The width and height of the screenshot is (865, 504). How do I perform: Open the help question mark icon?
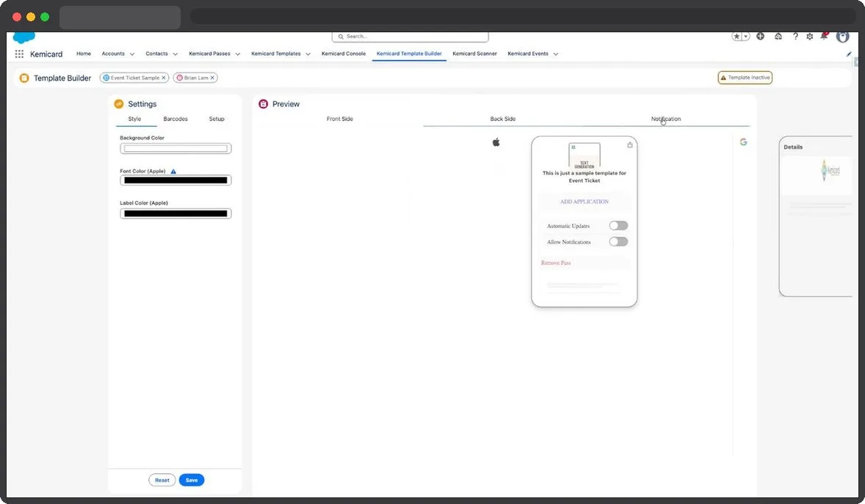pos(795,37)
